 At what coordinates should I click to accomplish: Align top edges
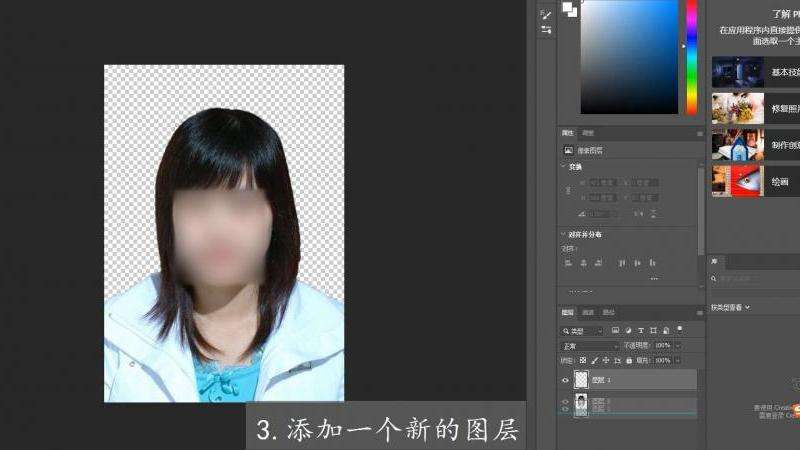pyautogui.click(x=622, y=263)
